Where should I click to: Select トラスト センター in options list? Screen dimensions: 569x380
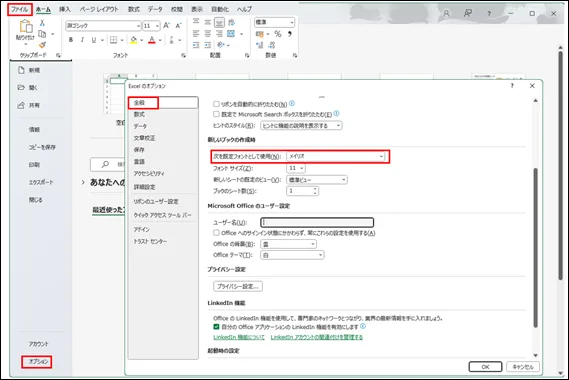(150, 241)
